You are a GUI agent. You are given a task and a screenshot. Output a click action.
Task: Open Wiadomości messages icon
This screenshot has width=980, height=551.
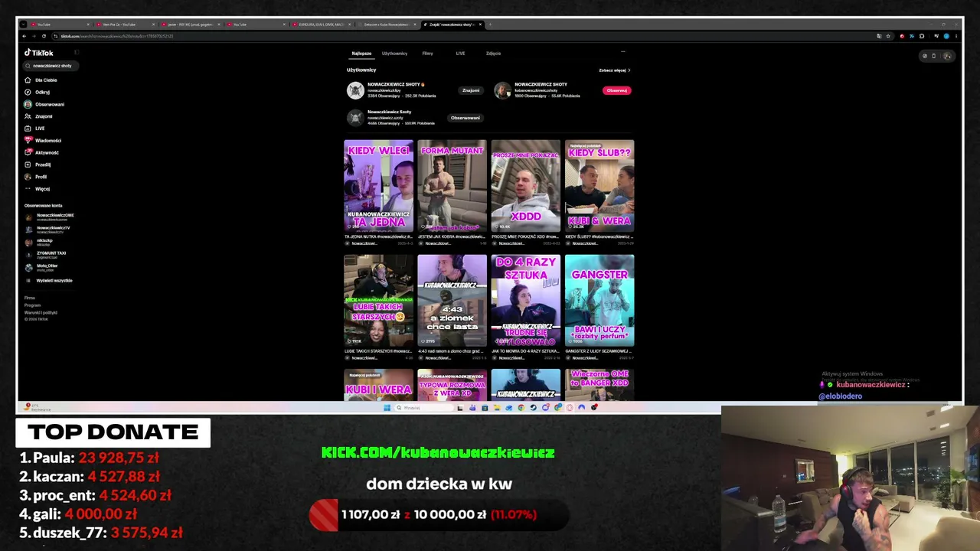click(x=28, y=140)
